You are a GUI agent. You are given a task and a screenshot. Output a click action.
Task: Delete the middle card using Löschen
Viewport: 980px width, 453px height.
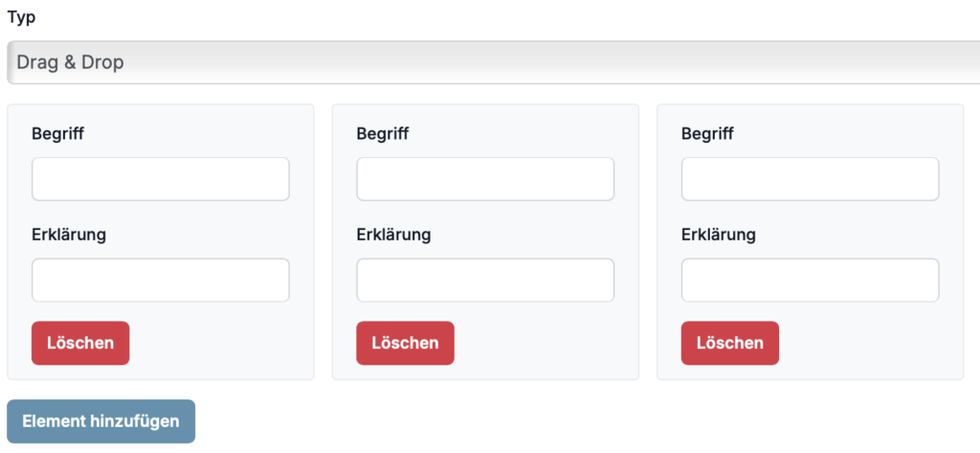405,343
